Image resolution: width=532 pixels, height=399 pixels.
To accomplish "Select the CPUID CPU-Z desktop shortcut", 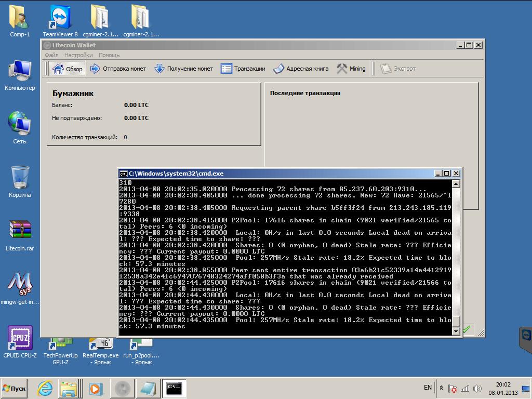I will pyautogui.click(x=20, y=342).
